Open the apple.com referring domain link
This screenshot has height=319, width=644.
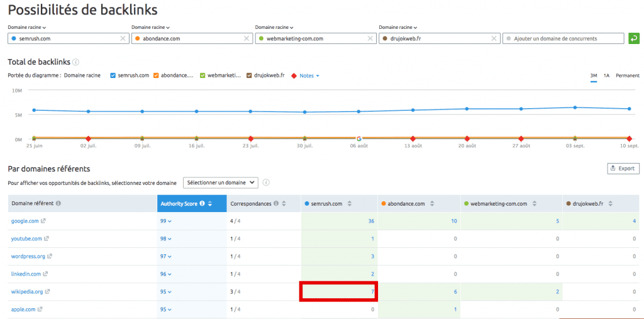pyautogui.click(x=23, y=309)
